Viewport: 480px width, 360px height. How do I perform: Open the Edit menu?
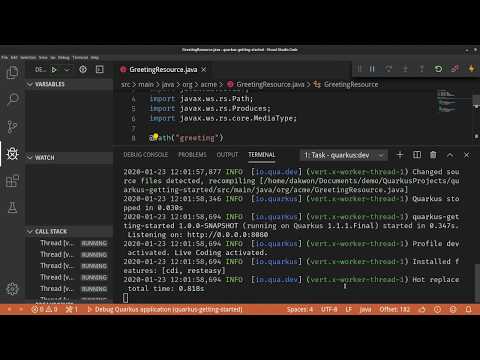[14, 58]
